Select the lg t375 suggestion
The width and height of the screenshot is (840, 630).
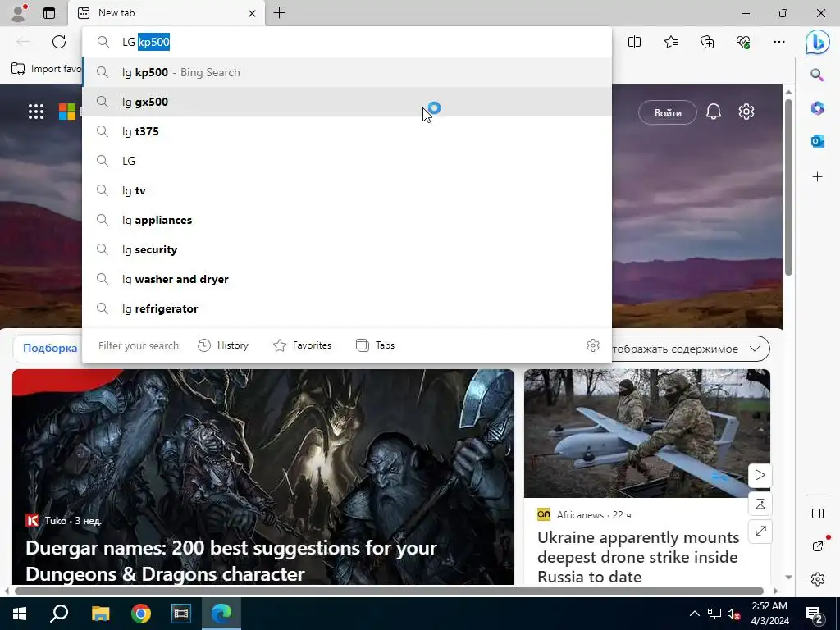[x=347, y=131]
